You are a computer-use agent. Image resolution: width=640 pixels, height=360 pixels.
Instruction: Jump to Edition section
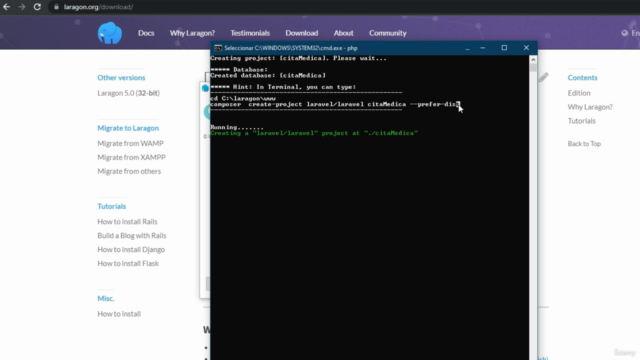coord(579,93)
